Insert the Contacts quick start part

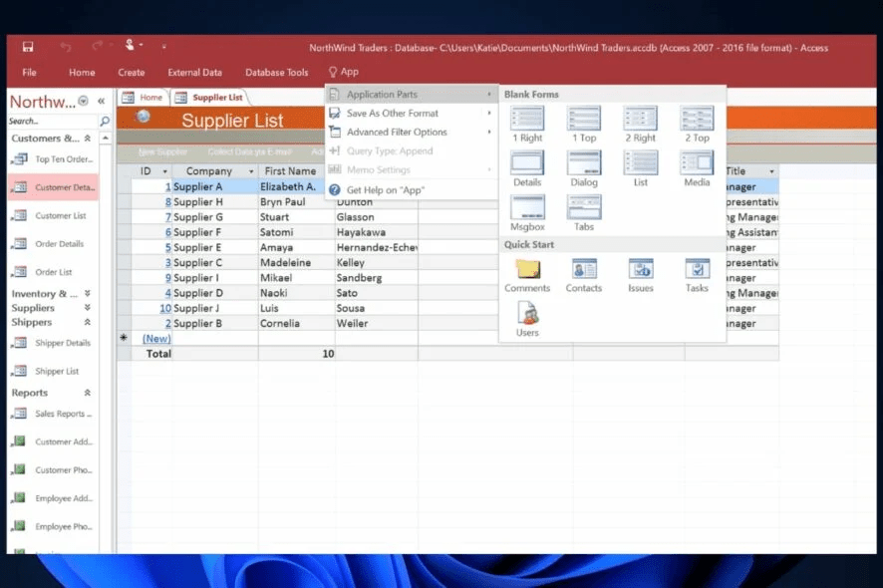tap(584, 269)
